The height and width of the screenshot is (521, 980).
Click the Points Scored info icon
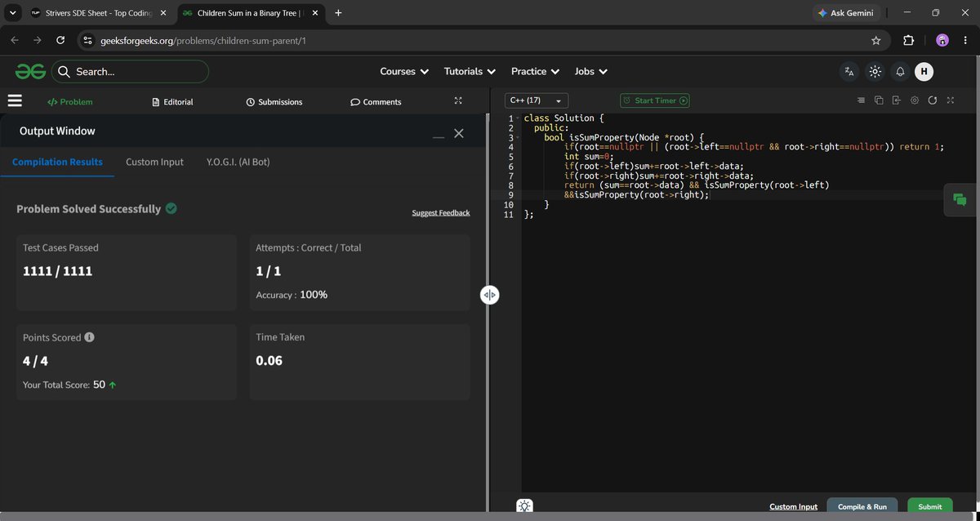click(89, 337)
